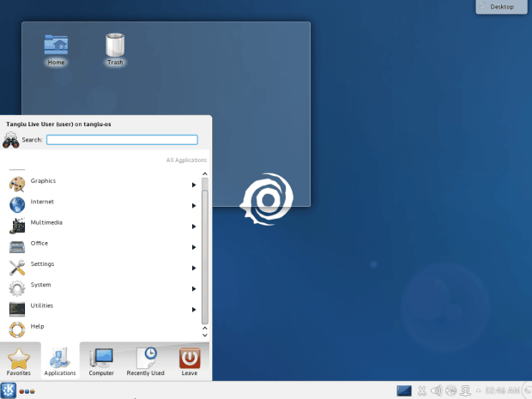Click the Utilities terminal icon
Image resolution: width=532 pixels, height=399 pixels.
click(x=17, y=309)
